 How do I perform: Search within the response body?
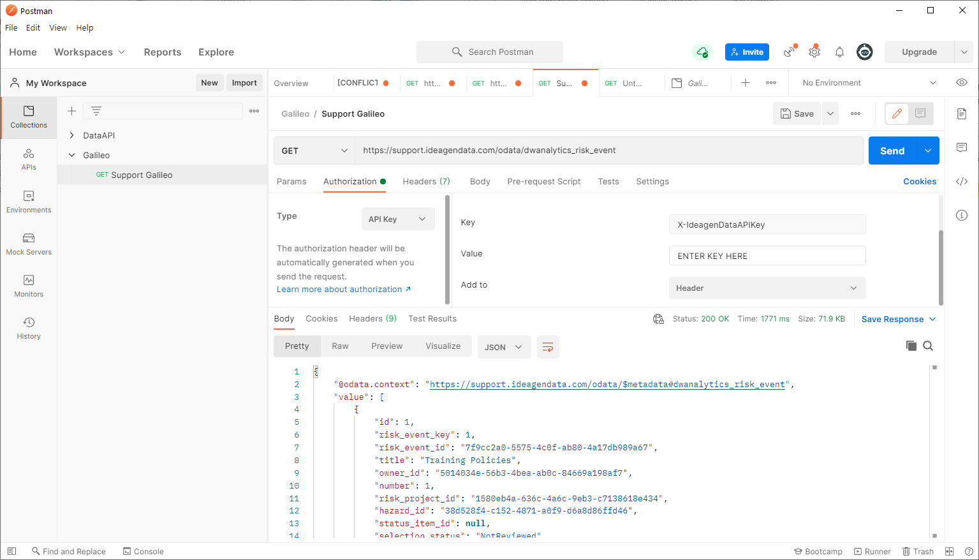[x=929, y=346]
